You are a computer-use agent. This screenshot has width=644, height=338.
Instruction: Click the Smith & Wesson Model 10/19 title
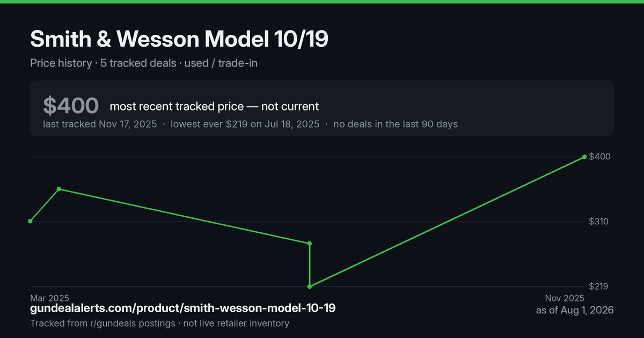coord(179,39)
